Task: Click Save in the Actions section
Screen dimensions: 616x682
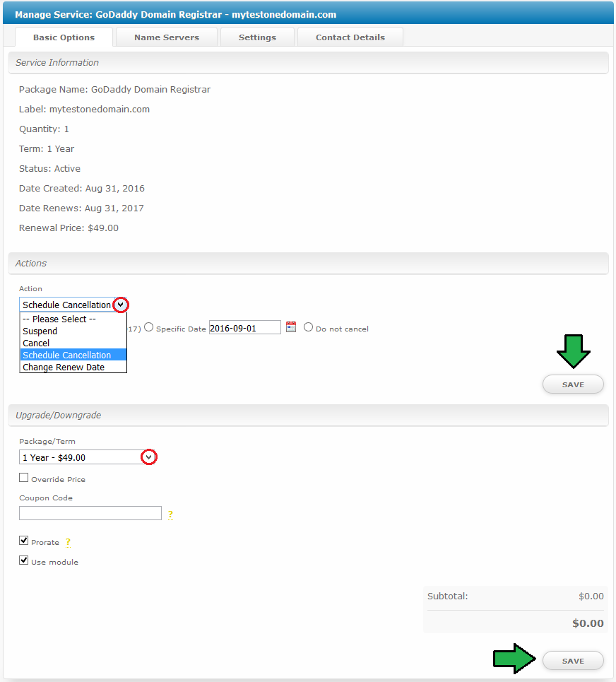Action: click(x=573, y=384)
